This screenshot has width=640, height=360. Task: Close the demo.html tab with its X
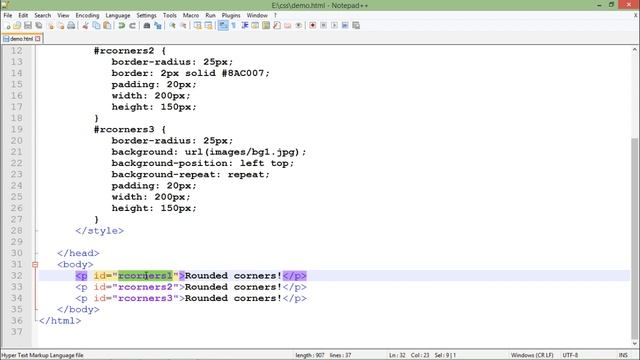38,39
